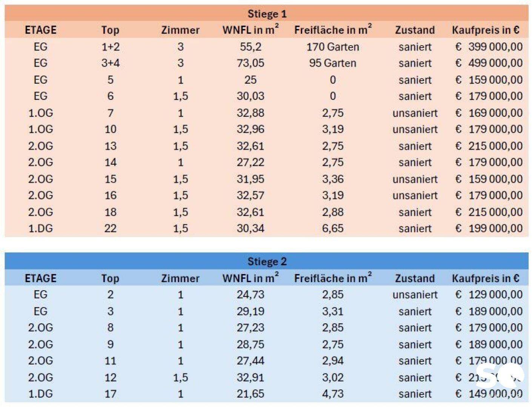Screen dimensions: 532x407
Task: Select Top 22 in the 1.DG row
Action: [110, 228]
